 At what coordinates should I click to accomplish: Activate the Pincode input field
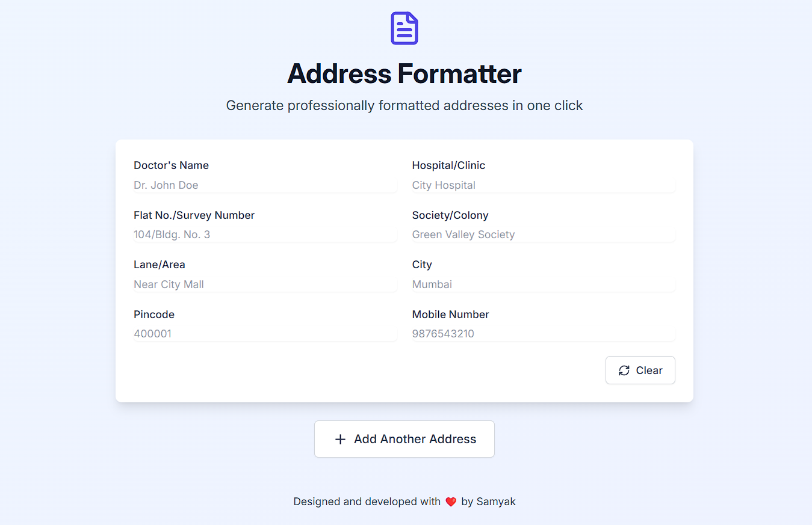(265, 334)
